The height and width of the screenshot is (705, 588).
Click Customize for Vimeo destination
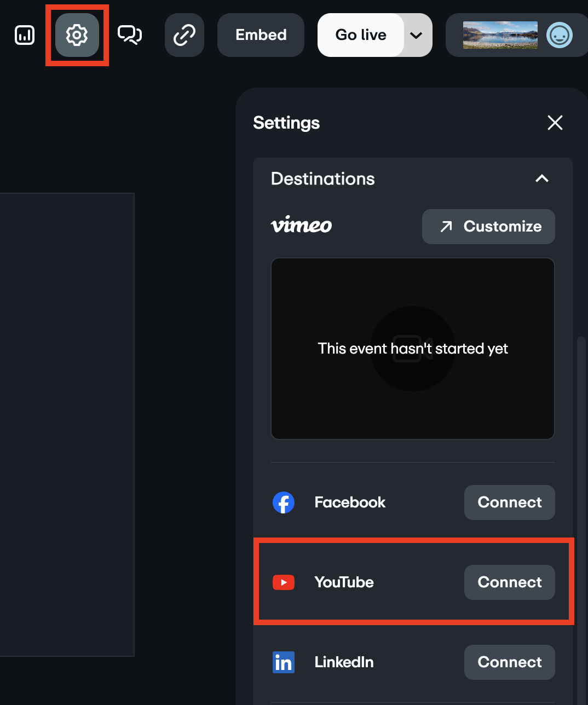coord(488,227)
